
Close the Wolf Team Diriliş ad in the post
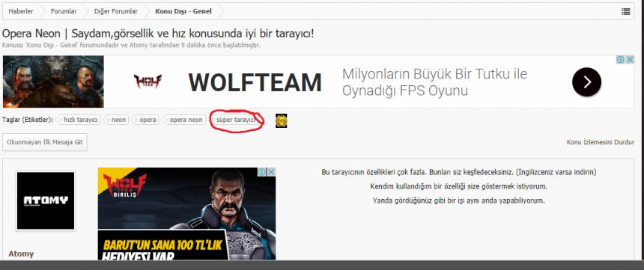click(272, 172)
